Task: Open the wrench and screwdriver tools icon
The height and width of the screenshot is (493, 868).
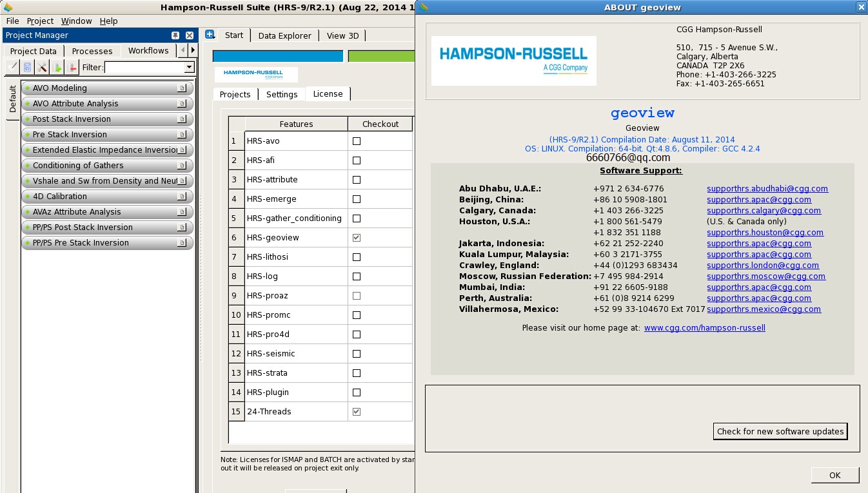Action: (42, 67)
